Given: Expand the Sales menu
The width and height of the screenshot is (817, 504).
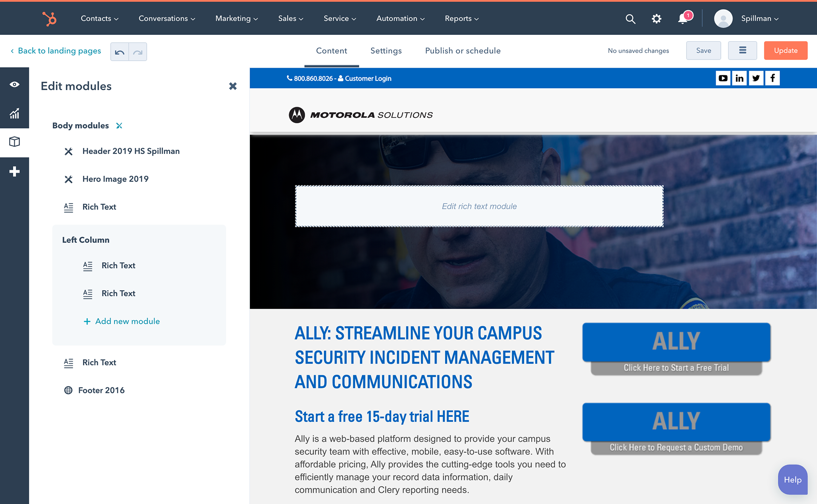Looking at the screenshot, I should 291,18.
